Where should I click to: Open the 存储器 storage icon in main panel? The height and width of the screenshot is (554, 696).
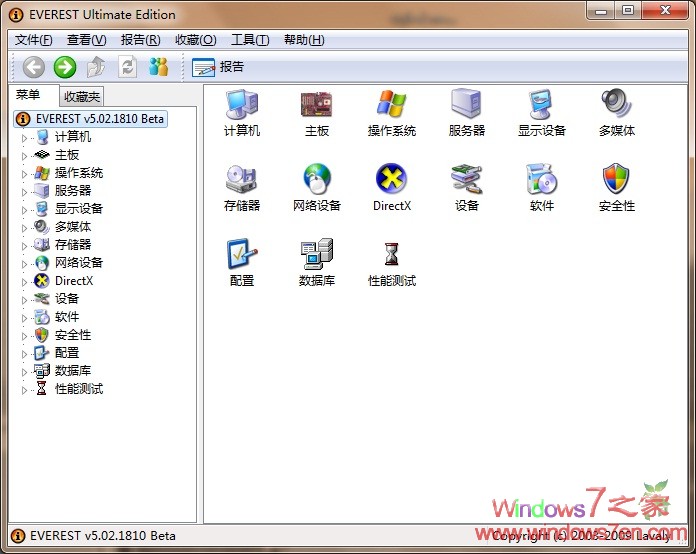point(241,180)
